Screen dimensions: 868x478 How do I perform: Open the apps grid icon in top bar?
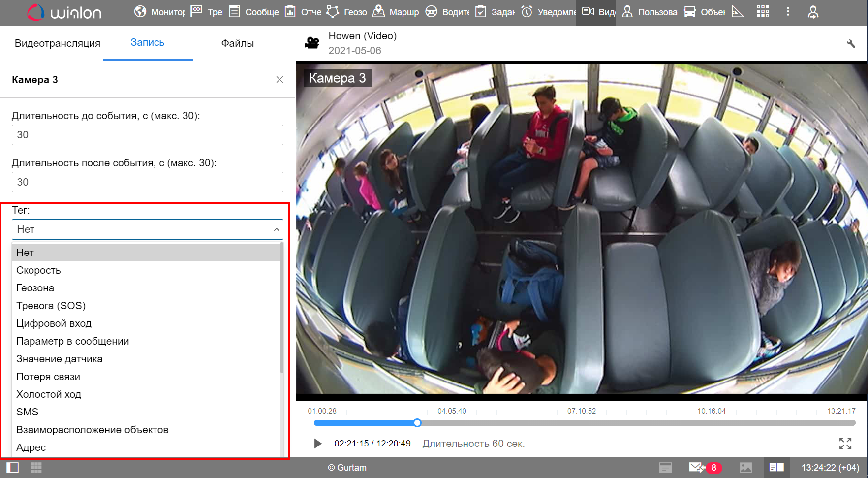point(763,12)
